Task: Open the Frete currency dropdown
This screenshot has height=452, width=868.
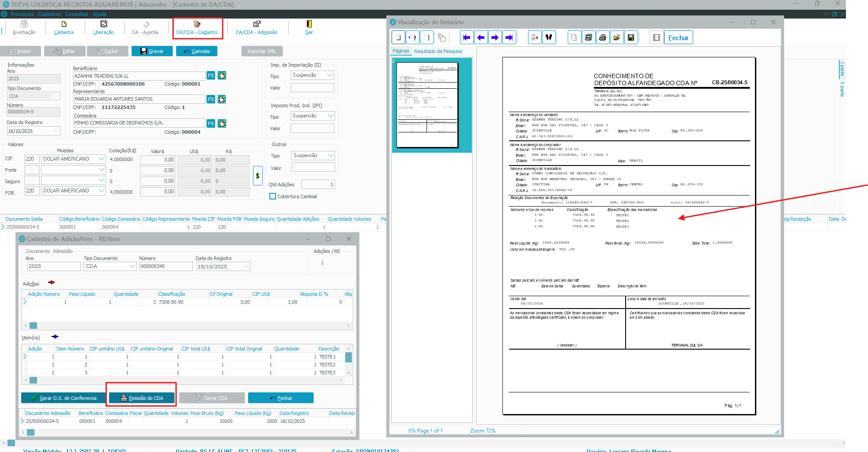Action: pyautogui.click(x=102, y=170)
